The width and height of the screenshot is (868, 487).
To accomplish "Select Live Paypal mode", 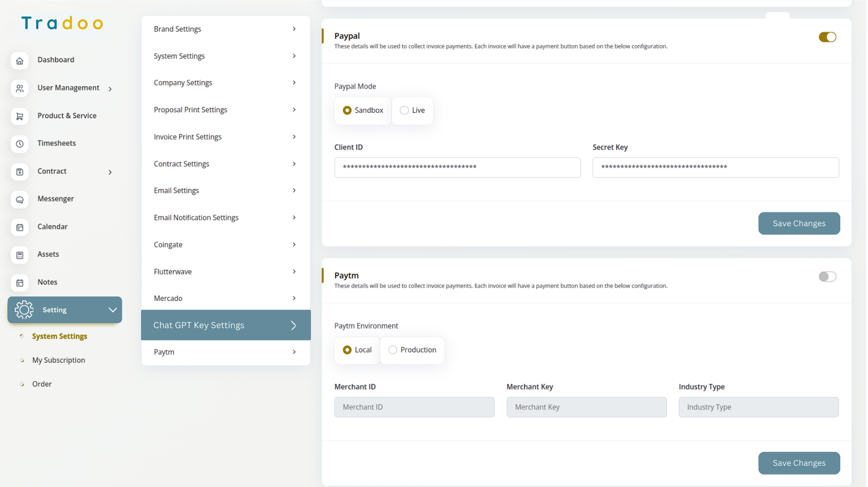I will (x=404, y=111).
